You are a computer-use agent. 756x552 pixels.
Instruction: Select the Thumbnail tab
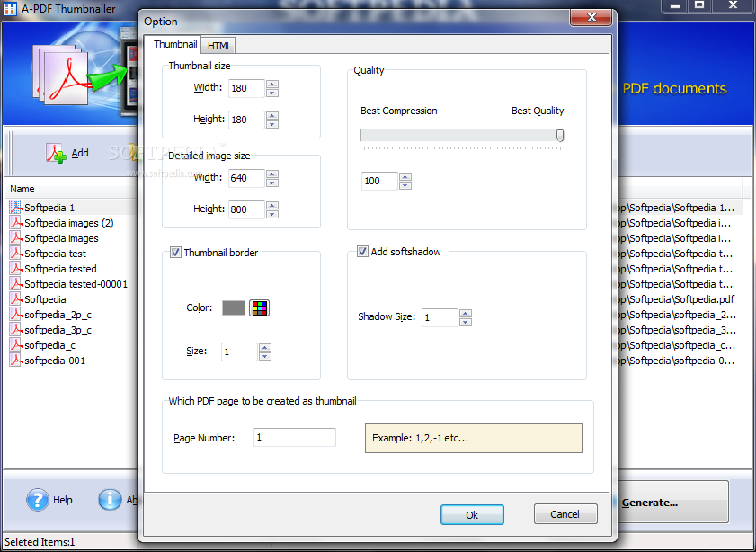175,44
